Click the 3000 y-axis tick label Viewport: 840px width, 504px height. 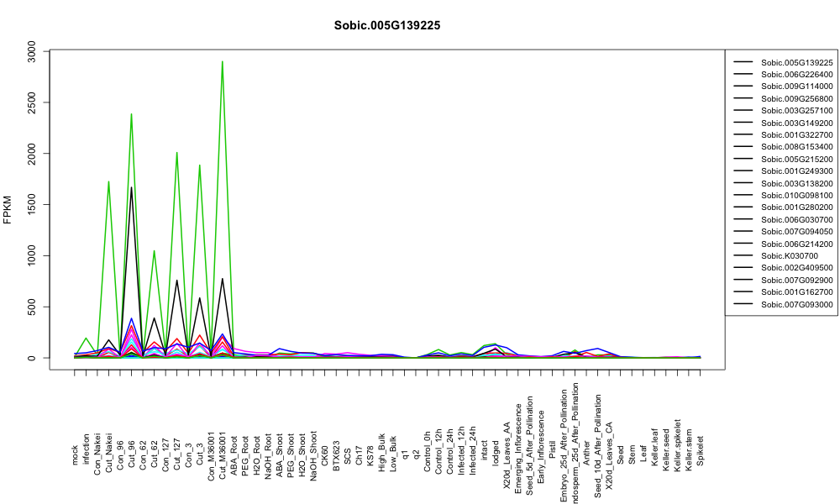click(x=32, y=51)
